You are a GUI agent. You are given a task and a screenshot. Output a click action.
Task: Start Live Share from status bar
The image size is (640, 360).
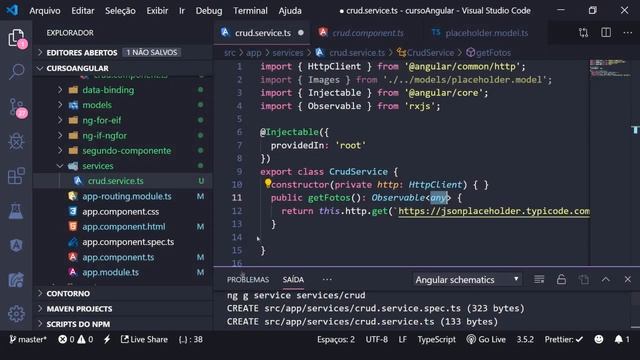[144, 340]
